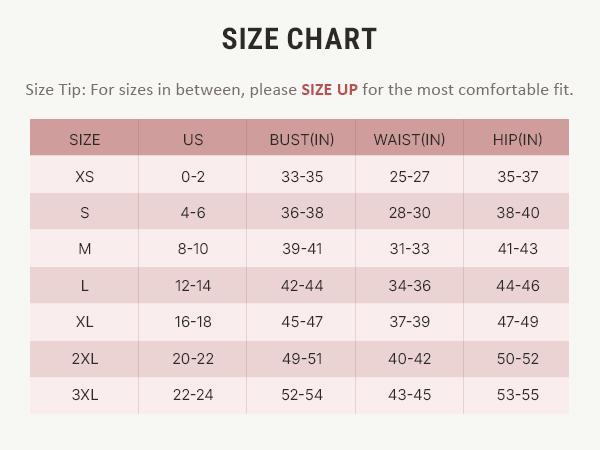Viewport: 600px width, 450px height.
Task: Select the US column header
Action: (193, 140)
